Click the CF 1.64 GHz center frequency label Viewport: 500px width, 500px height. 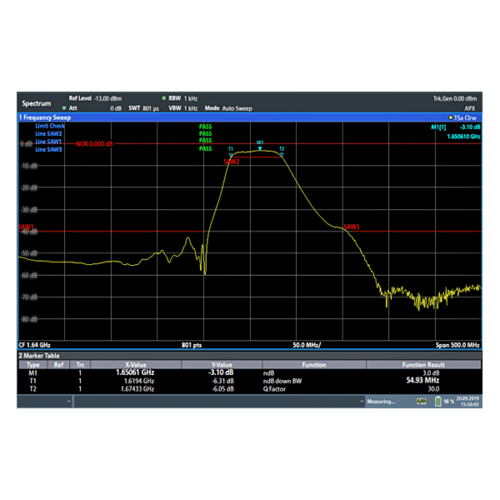point(34,345)
